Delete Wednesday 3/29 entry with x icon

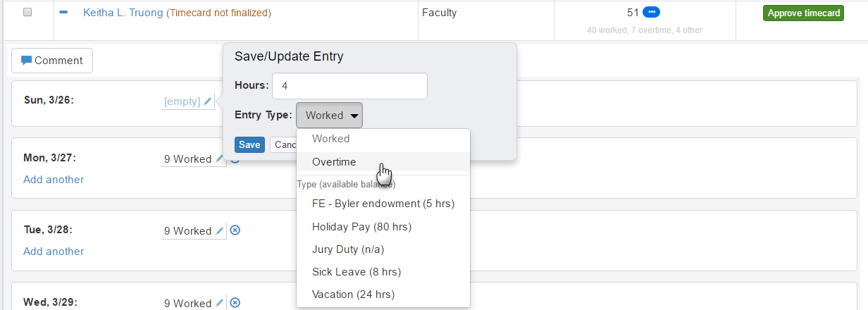pyautogui.click(x=235, y=303)
